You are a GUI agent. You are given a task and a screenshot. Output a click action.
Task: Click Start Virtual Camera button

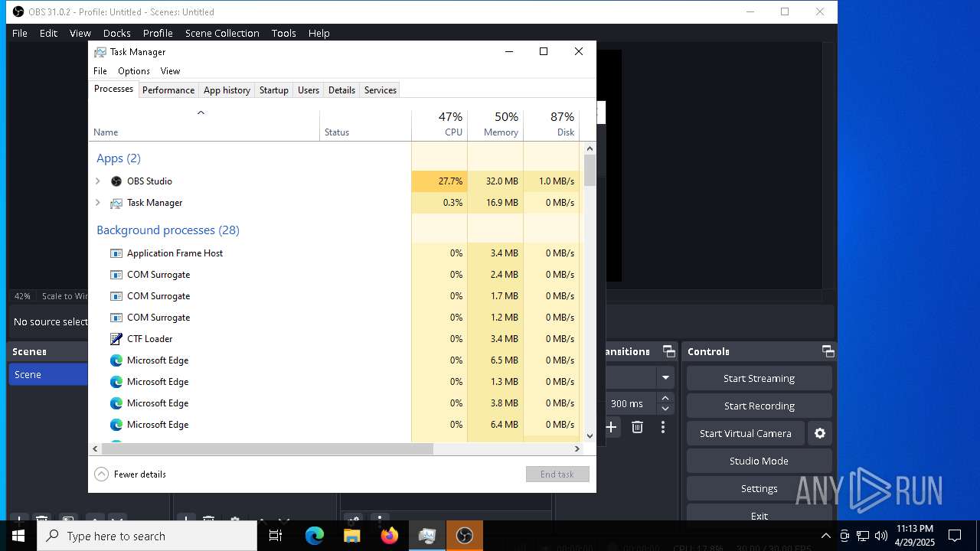(746, 433)
